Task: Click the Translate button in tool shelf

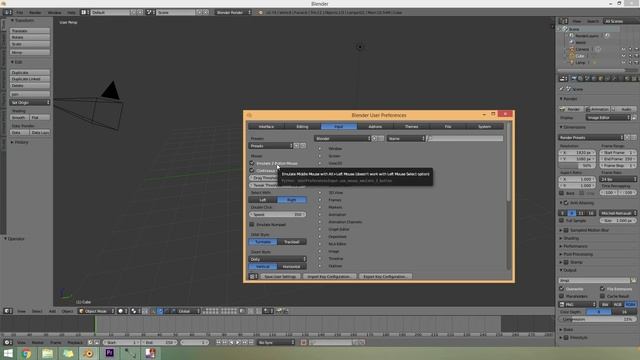Action: pyautogui.click(x=30, y=31)
